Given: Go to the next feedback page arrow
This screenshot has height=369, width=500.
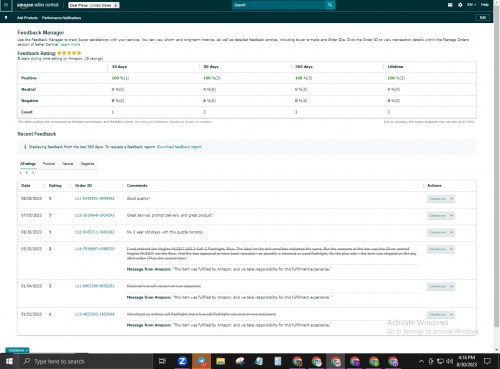Looking at the screenshot, I should 33,173.
